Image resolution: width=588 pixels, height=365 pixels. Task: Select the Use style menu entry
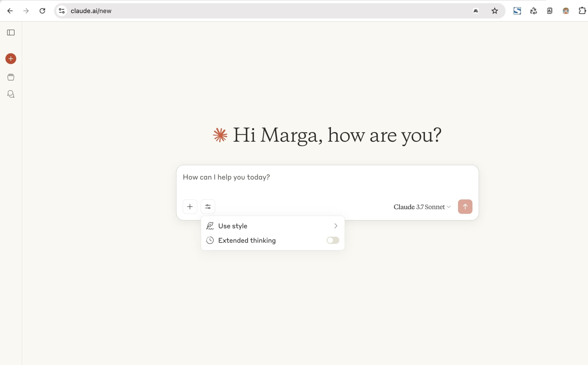click(x=233, y=226)
